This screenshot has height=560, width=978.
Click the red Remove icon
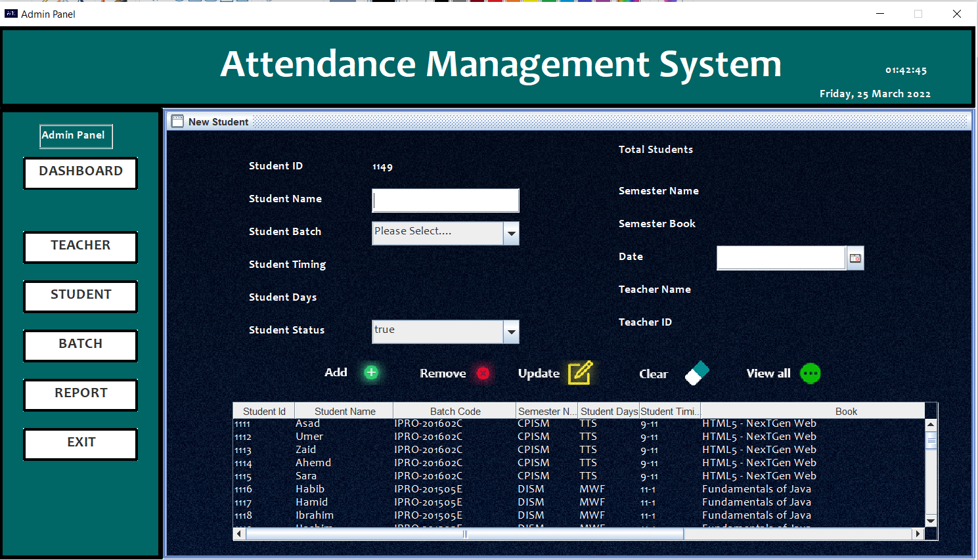coord(483,373)
